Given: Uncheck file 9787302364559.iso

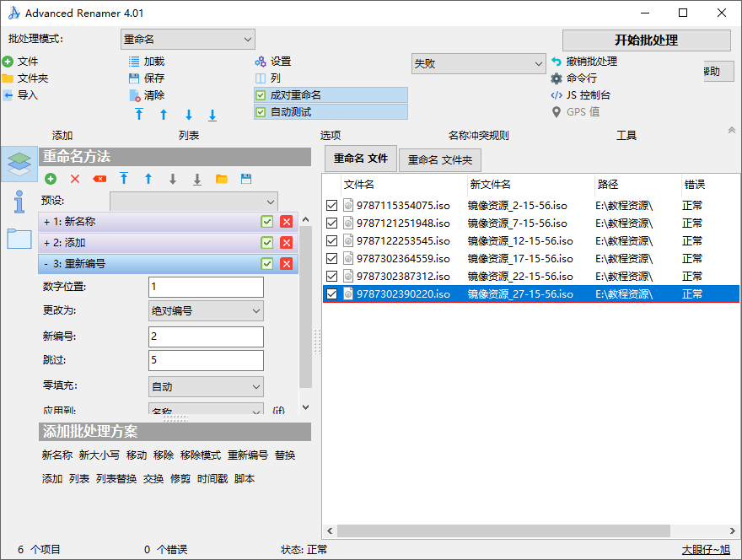Looking at the screenshot, I should click(331, 258).
